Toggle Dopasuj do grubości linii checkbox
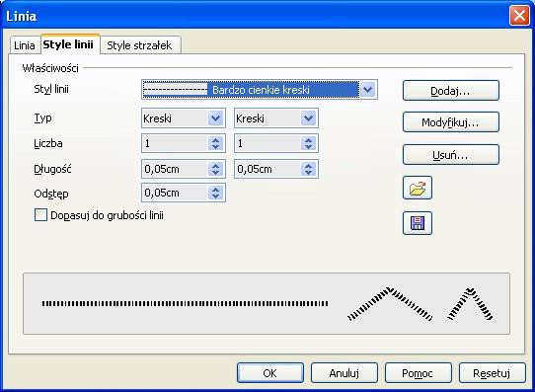The width and height of the screenshot is (535, 392). pyautogui.click(x=40, y=215)
